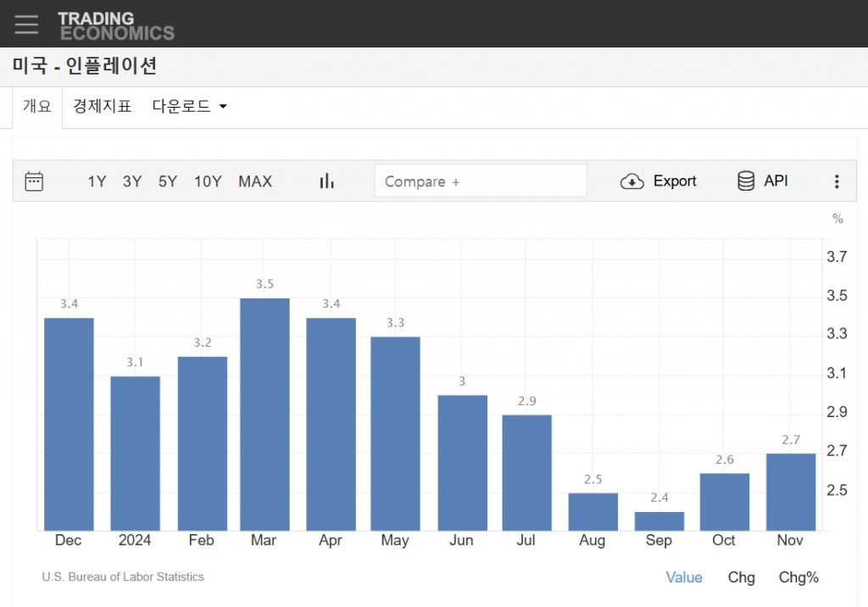Select the 5Y time range

[x=168, y=181]
